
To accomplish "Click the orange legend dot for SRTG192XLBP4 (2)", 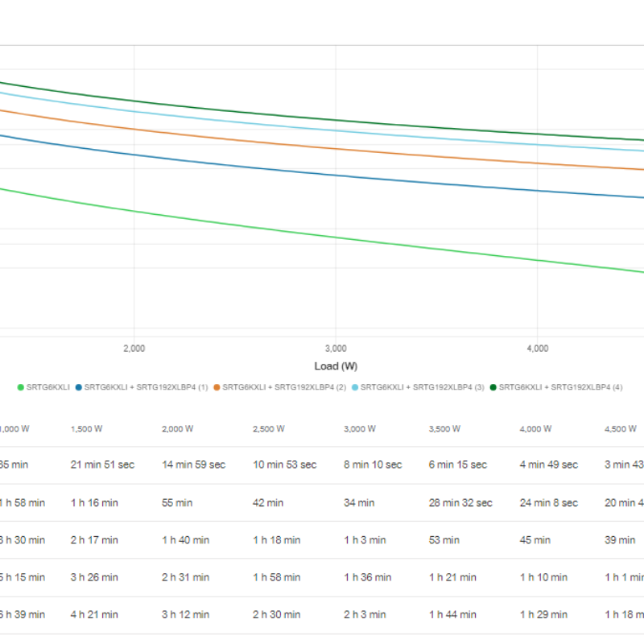I will click(217, 387).
